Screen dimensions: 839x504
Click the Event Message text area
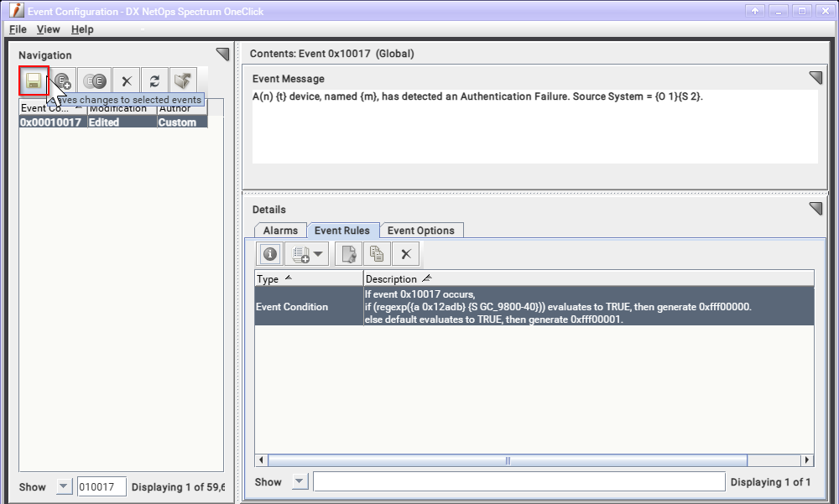click(535, 127)
